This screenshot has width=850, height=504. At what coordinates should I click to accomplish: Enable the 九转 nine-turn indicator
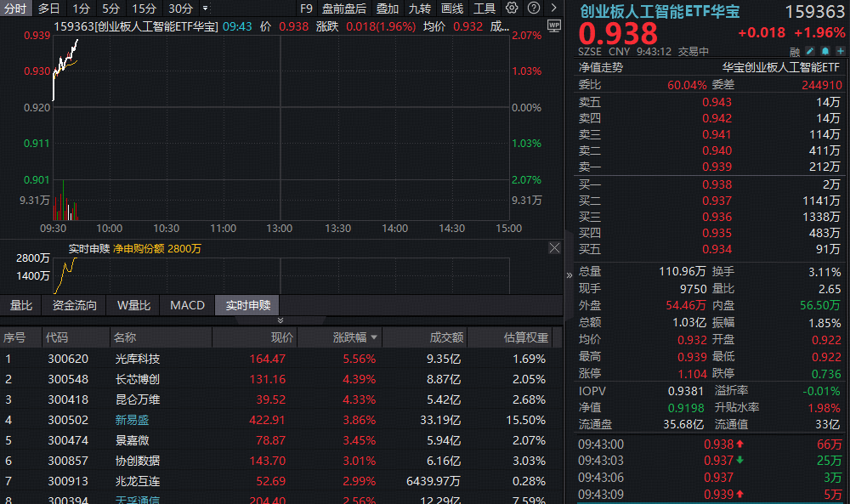[x=421, y=8]
